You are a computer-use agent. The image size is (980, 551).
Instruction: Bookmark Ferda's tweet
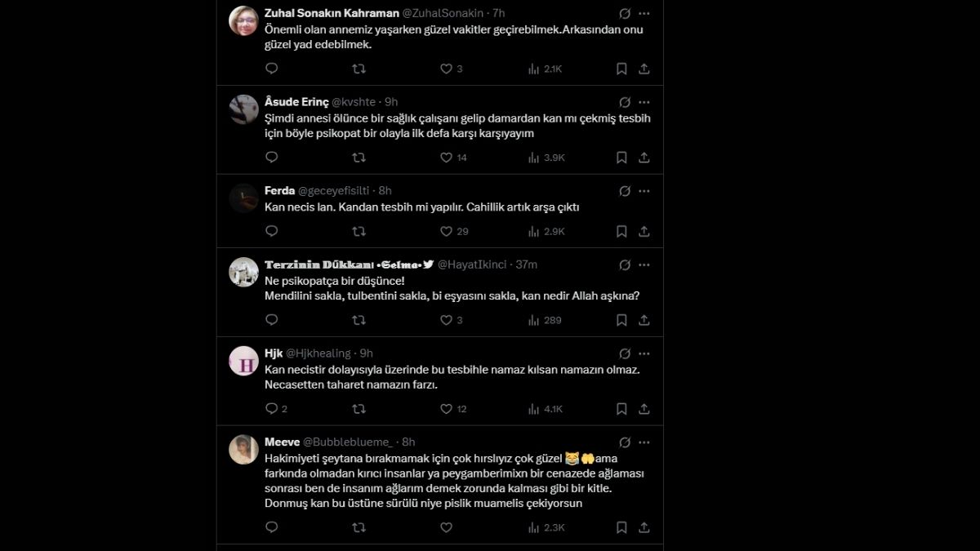621,232
